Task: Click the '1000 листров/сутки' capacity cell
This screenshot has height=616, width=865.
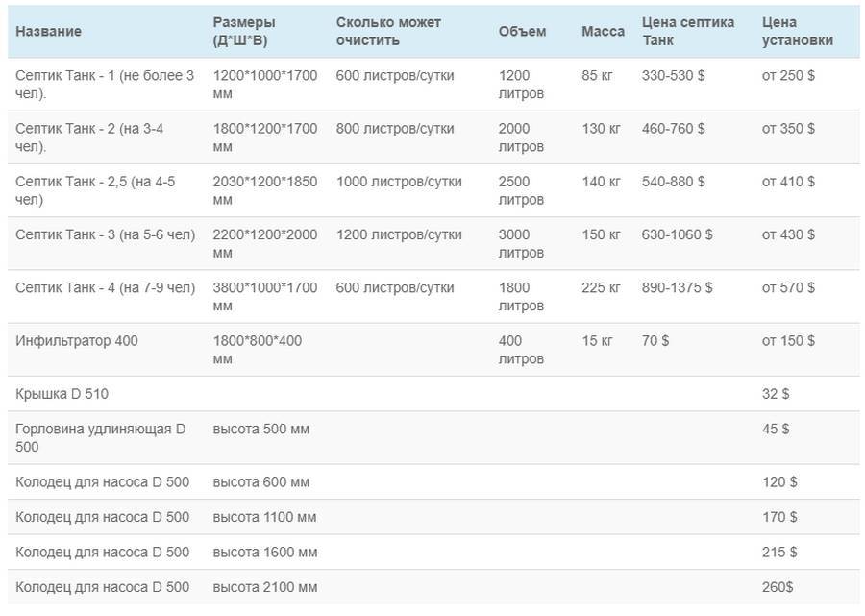Action: pos(399,182)
